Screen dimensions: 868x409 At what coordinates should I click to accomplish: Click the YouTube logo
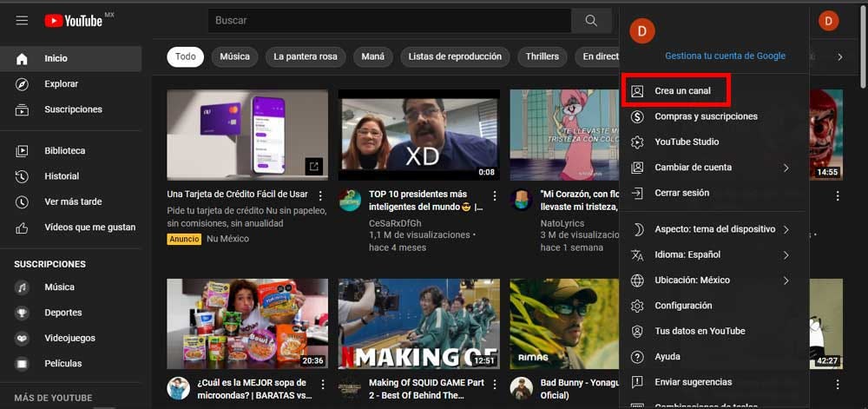click(x=74, y=20)
